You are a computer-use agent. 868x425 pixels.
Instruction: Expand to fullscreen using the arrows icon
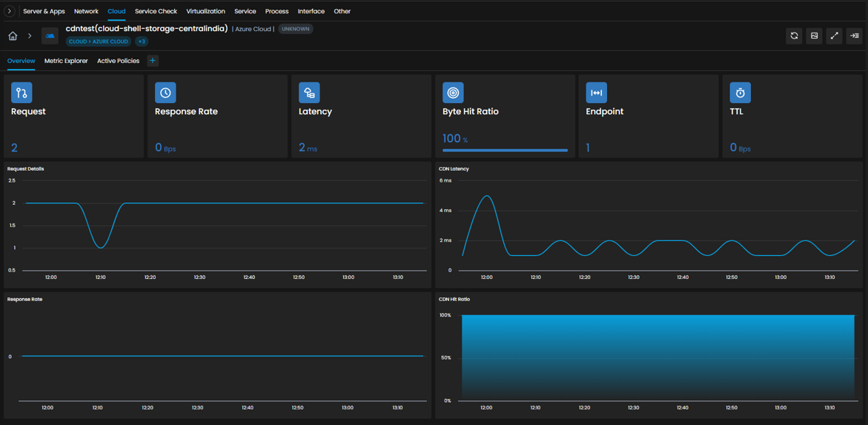(834, 36)
